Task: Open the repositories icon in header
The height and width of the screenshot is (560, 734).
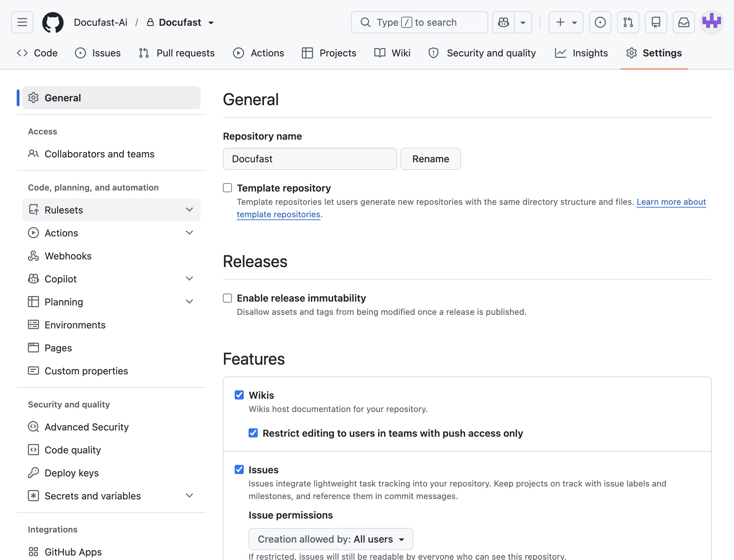Action: tap(656, 22)
